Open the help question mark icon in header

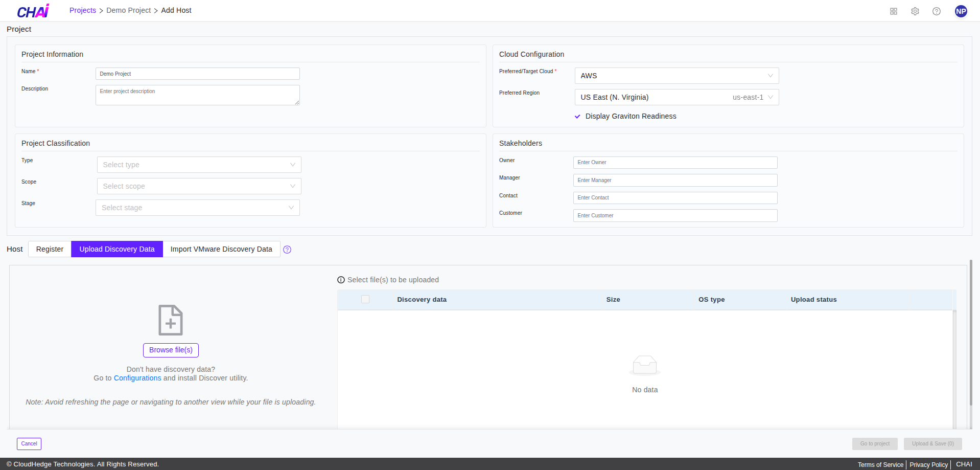pos(937,11)
